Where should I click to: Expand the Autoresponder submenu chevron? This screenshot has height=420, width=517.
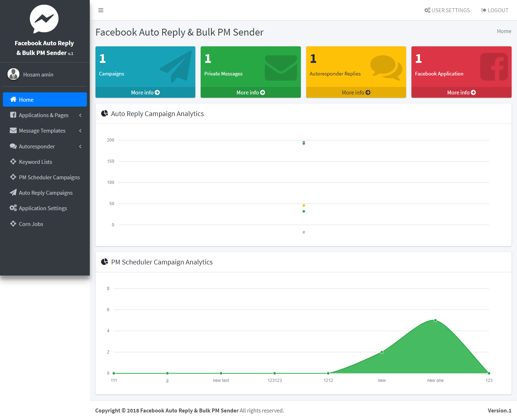[x=80, y=146]
